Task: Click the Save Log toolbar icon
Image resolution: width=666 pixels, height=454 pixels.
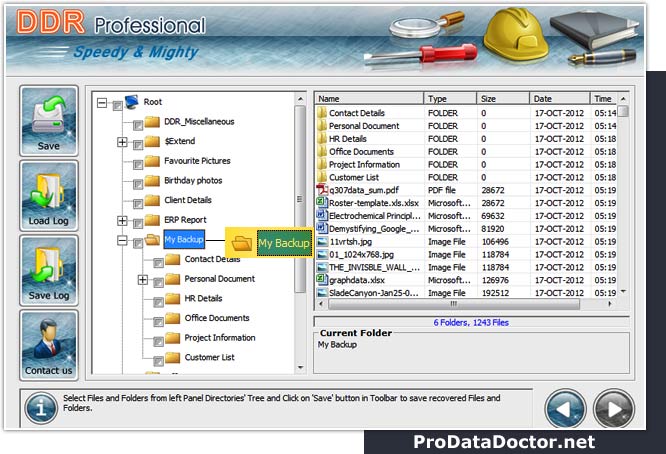Action: [49, 271]
